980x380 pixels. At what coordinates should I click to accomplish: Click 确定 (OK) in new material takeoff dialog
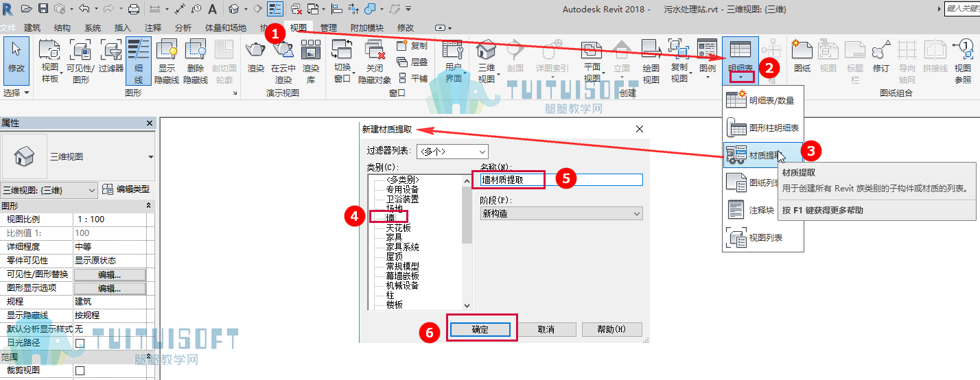480,329
